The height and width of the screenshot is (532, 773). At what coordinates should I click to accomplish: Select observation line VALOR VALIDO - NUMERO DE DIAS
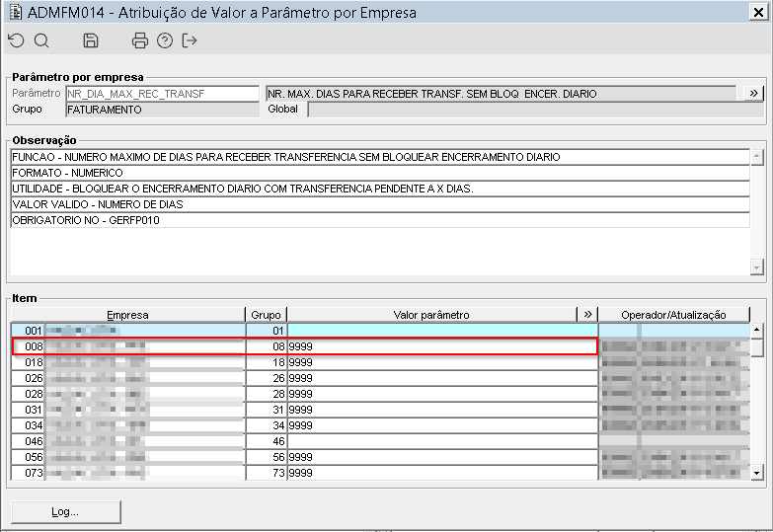(x=380, y=204)
